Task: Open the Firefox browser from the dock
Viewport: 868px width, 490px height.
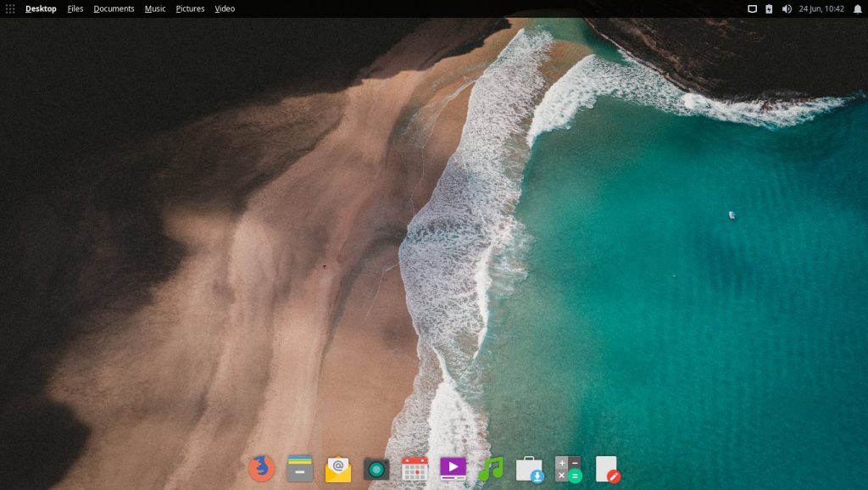Action: [x=261, y=469]
